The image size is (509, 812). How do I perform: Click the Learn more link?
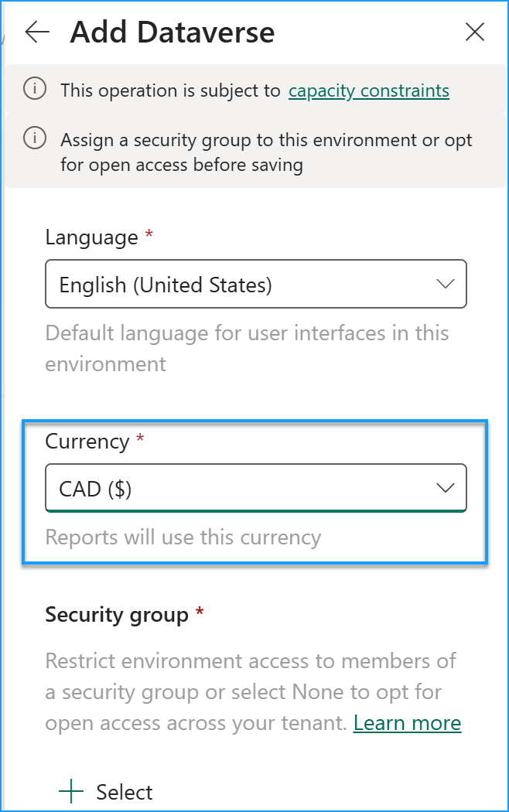407,722
